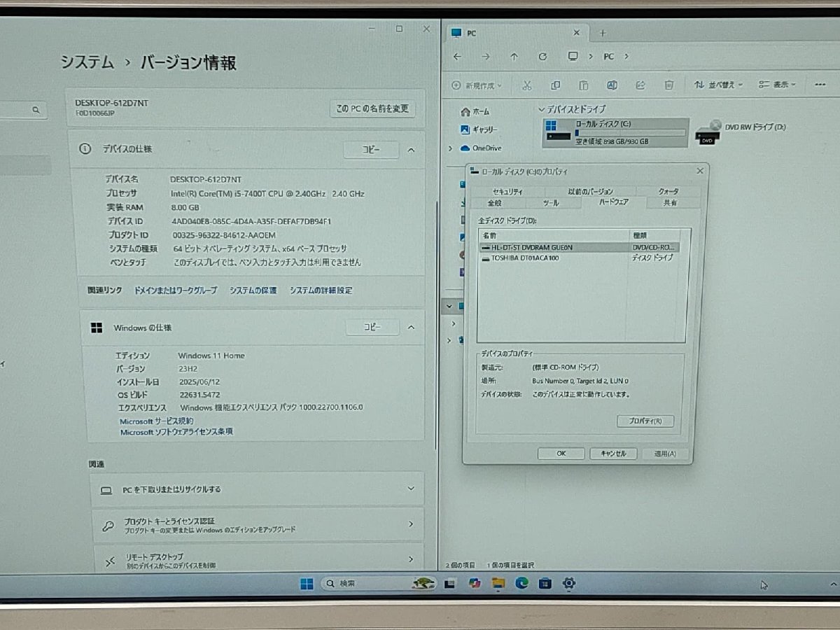Open the Windows Start menu
Viewport: 840px width, 630px height.
tap(307, 584)
